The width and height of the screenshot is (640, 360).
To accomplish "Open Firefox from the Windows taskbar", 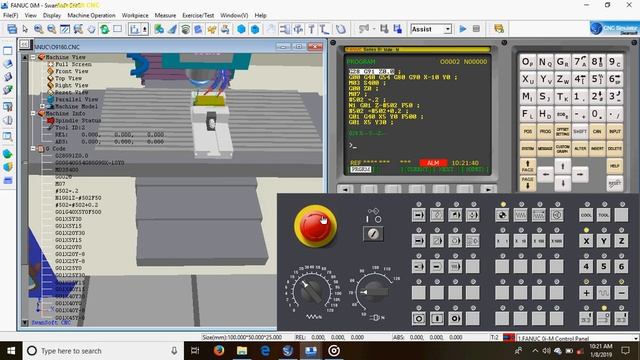I will click(x=219, y=351).
